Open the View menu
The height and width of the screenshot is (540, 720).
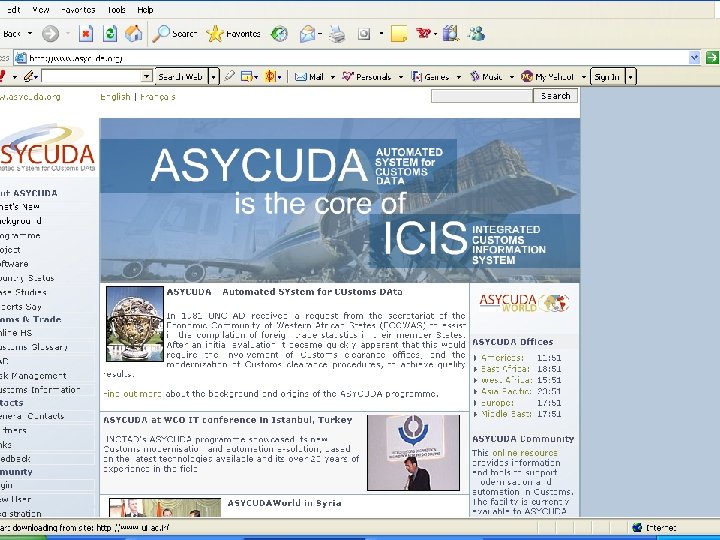point(40,9)
